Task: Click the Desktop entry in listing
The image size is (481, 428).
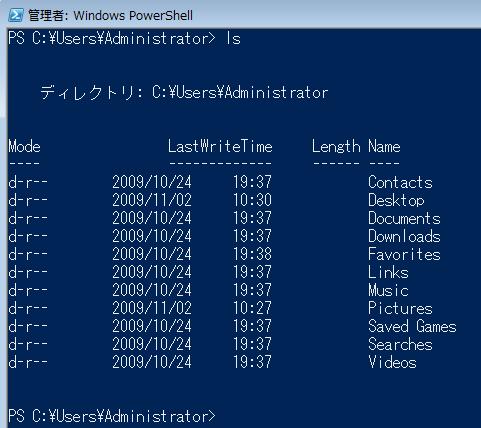Action: (396, 200)
